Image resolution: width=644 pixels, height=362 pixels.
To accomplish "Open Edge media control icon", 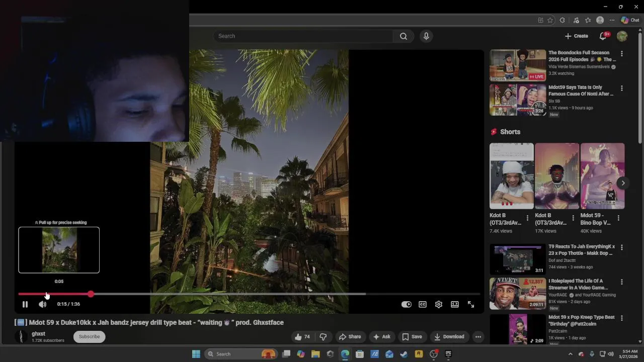I will click(576, 20).
